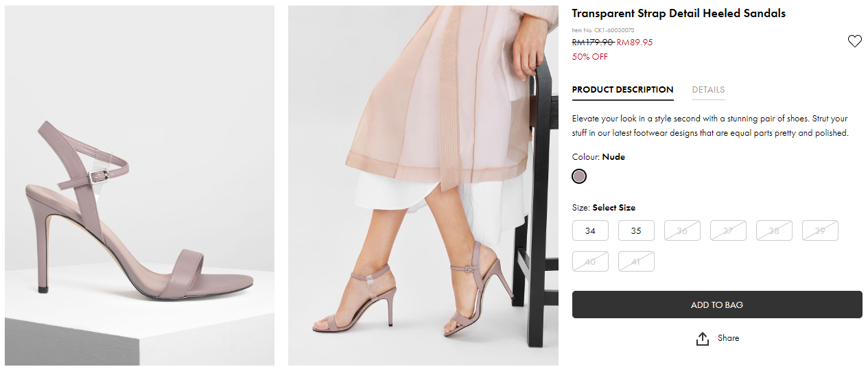Select sold-out size 41
Screen dimensions: 868x369
click(x=636, y=261)
